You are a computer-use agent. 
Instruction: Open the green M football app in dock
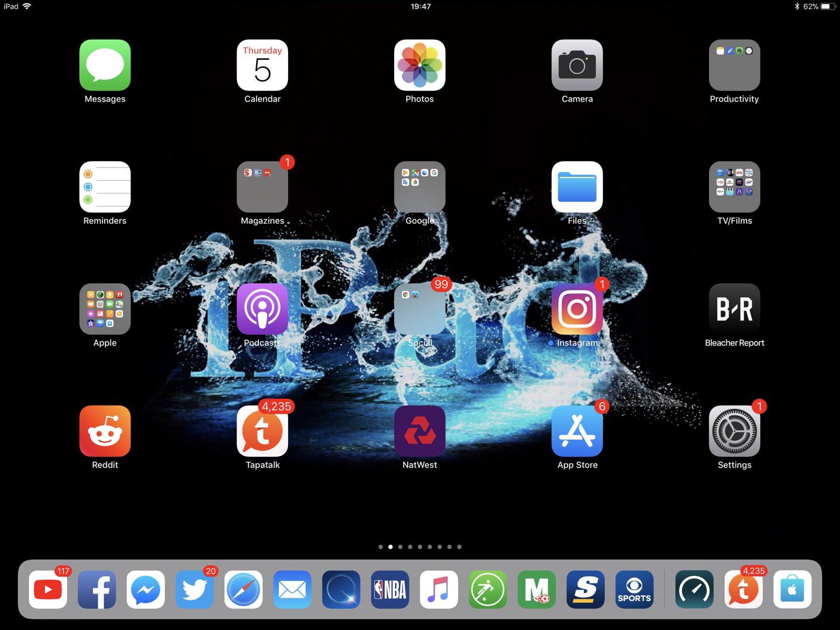coord(537,589)
